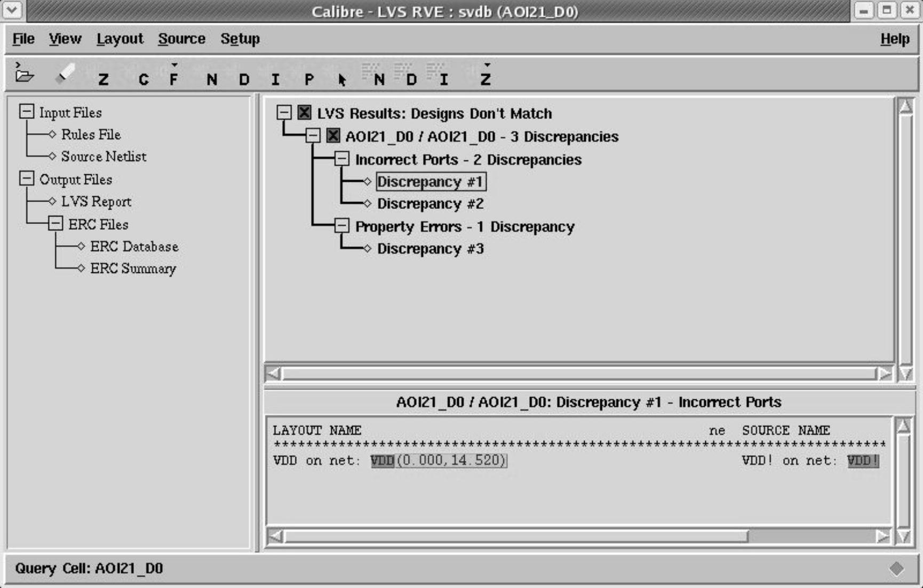Click the results tree scroll-down arrow
The width and height of the screenshot is (923, 588).
(x=905, y=374)
